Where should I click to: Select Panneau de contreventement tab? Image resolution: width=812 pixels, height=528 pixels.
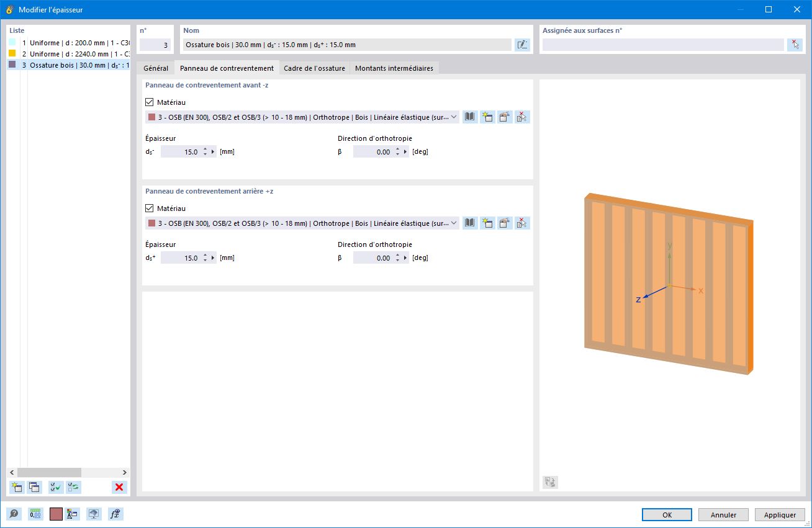click(x=227, y=68)
